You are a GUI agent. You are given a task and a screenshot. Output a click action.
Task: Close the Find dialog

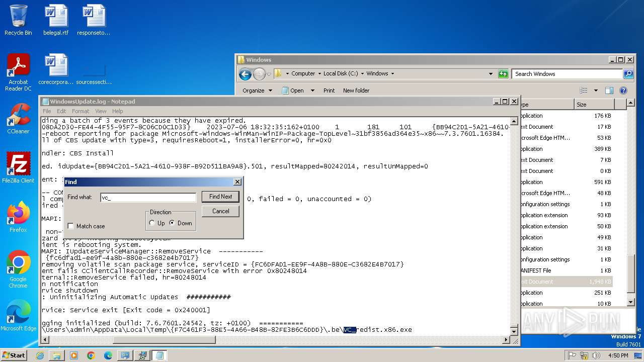point(237,182)
